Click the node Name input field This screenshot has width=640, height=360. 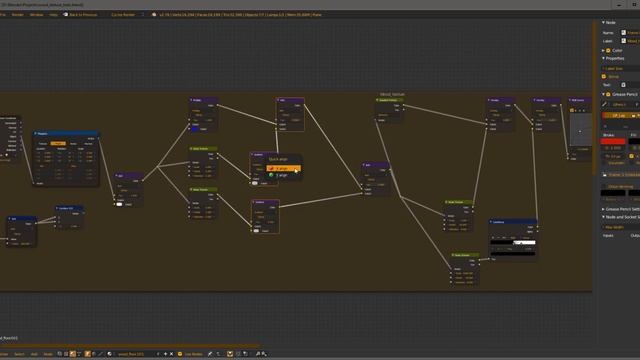(x=630, y=32)
